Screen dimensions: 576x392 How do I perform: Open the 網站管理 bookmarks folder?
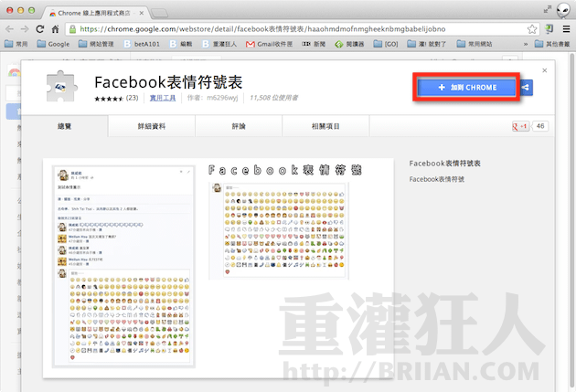(x=96, y=44)
